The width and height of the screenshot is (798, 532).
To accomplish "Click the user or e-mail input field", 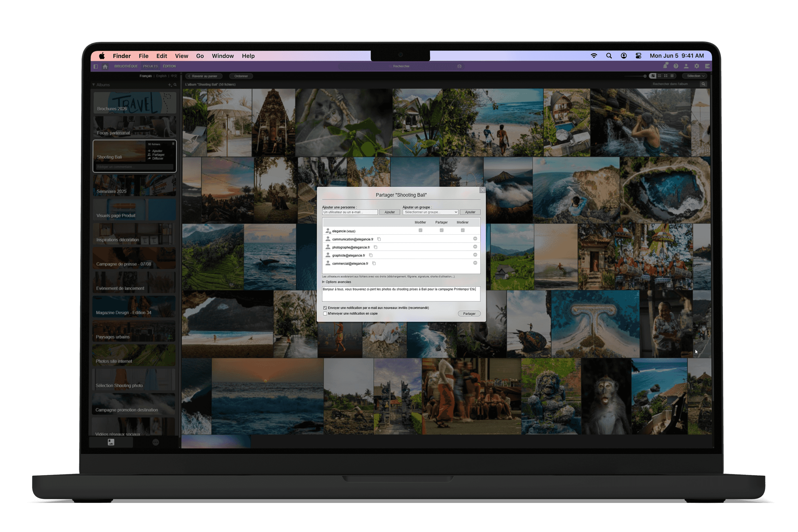I will [x=350, y=212].
